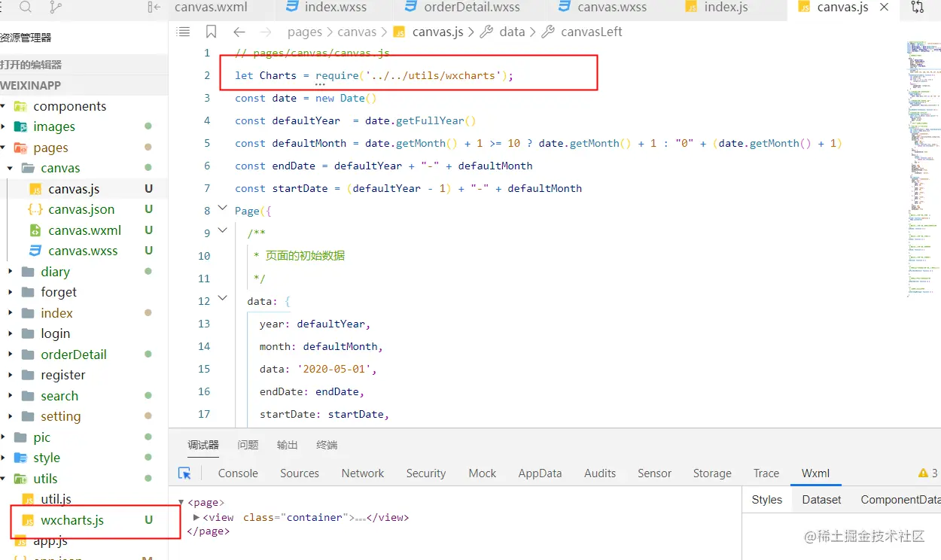Viewport: 941px width, 560px height.
Task: Switch to the canvas.wxml tab
Action: click(211, 8)
